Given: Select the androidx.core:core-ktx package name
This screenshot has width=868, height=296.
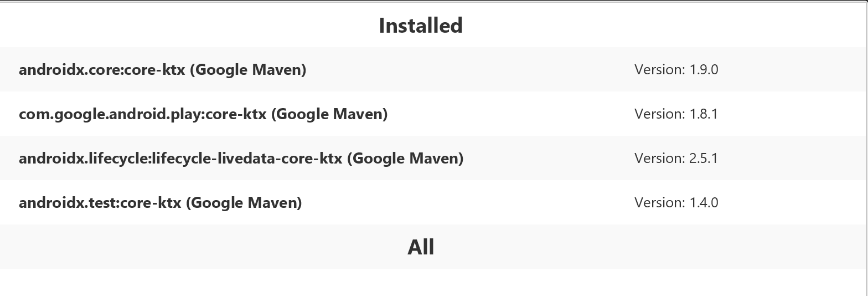Looking at the screenshot, I should pos(102,70).
